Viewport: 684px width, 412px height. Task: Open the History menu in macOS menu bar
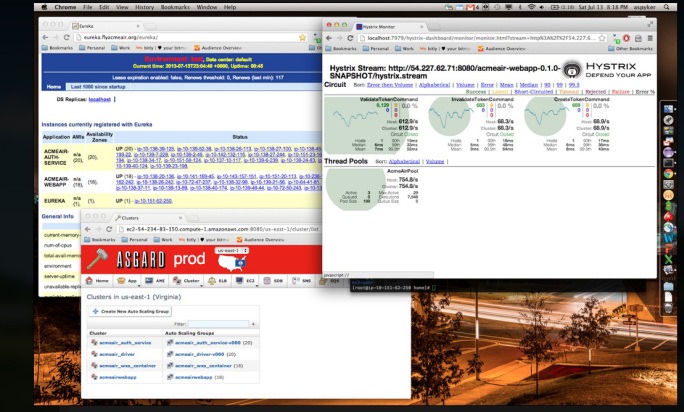click(144, 7)
